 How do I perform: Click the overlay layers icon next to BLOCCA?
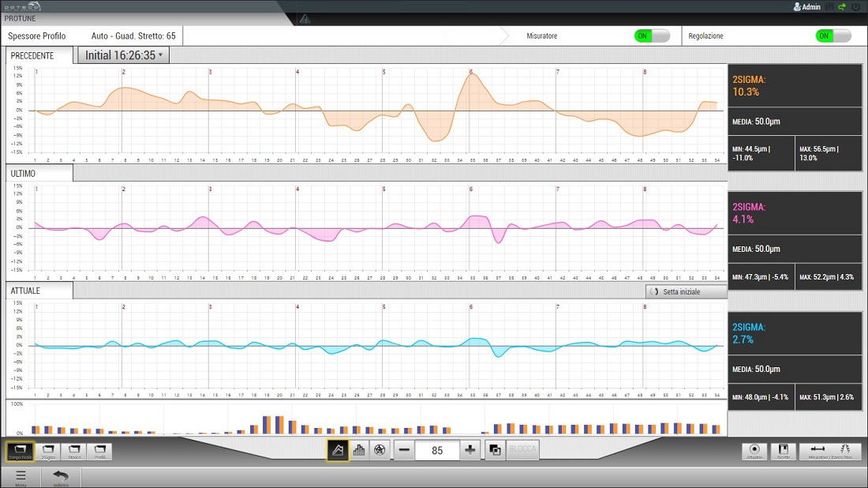[x=495, y=450]
